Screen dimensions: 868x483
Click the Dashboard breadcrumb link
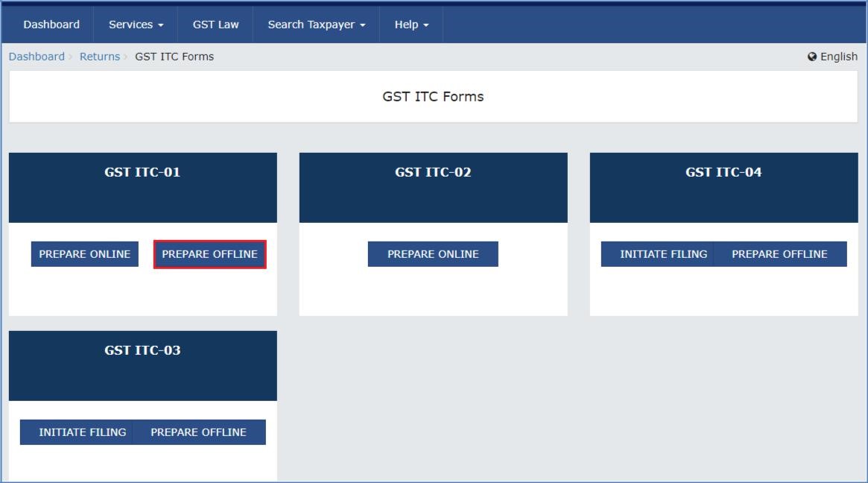coord(36,56)
